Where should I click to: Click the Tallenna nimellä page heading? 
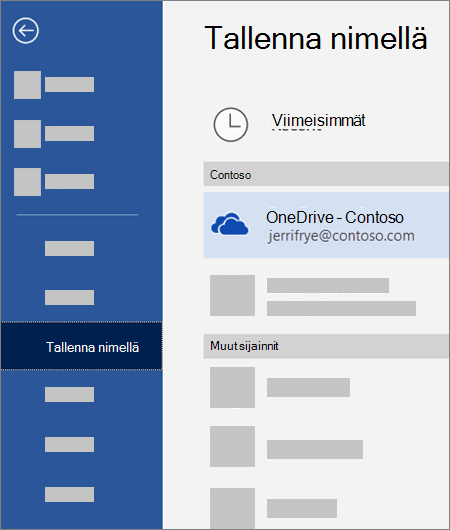coord(316,38)
